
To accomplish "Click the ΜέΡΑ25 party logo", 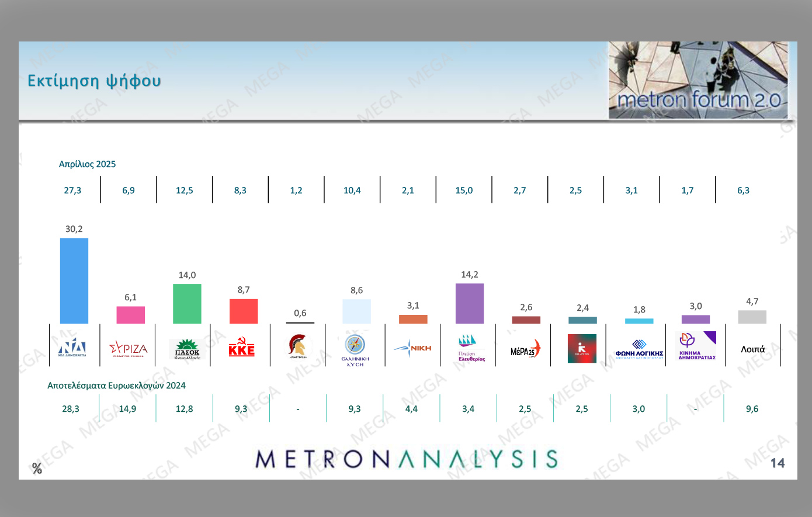I will pyautogui.click(x=526, y=349).
